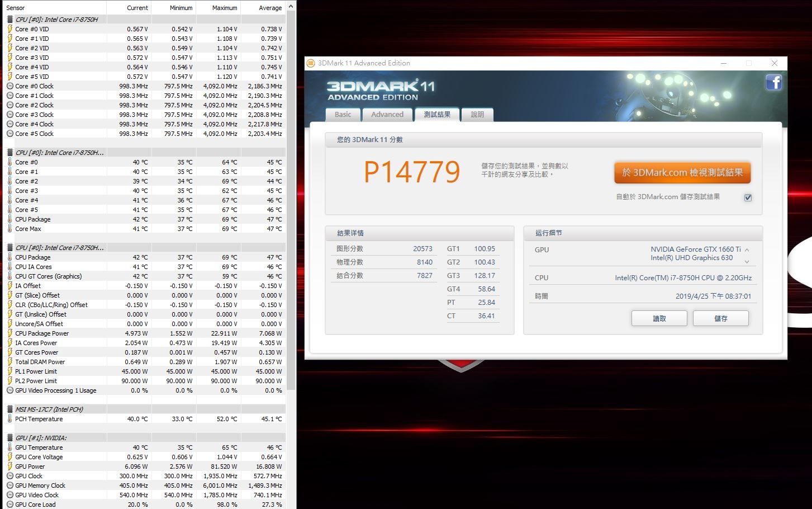Click the GPU Power bolt icon

(10, 466)
